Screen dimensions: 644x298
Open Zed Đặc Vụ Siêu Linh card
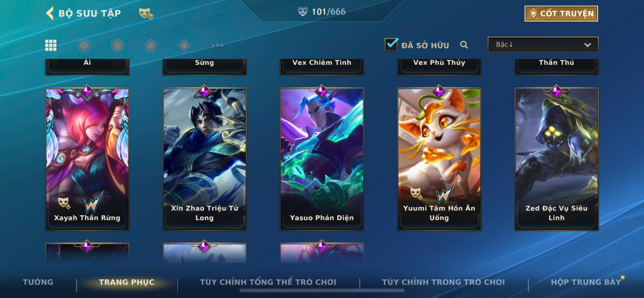556,158
